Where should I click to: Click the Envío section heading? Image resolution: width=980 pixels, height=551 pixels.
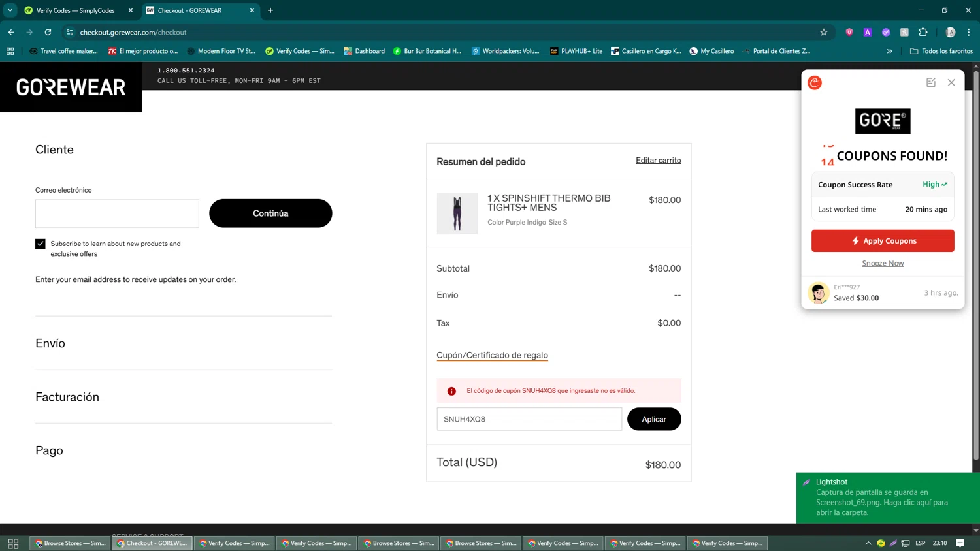click(x=50, y=343)
